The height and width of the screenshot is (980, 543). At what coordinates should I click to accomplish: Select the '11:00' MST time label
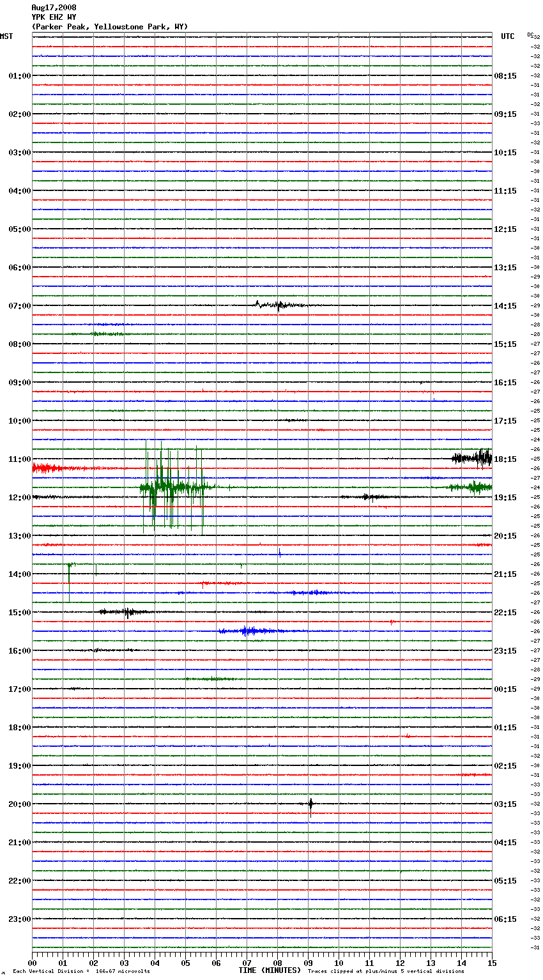tap(20, 459)
